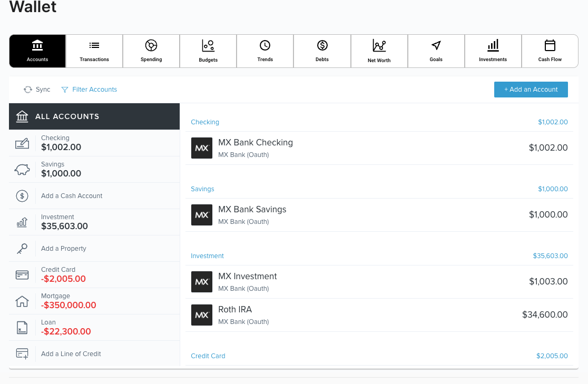This screenshot has width=588, height=384.
Task: Open the Transactions tab
Action: click(x=94, y=51)
